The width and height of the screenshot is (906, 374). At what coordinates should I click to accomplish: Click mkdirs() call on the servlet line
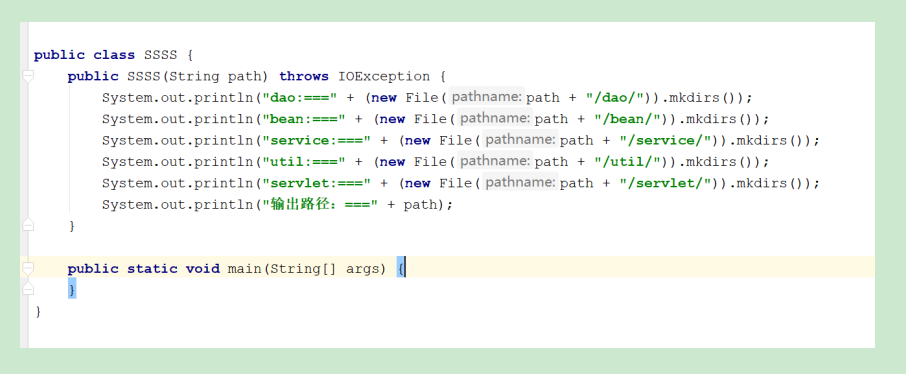(x=770, y=183)
